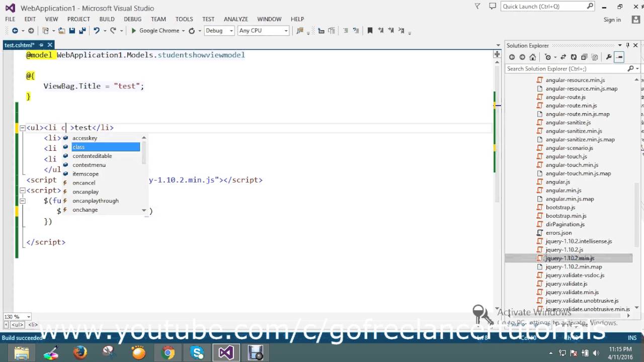Open Firefox from the Windows taskbar
644x362 pixels.
point(80,352)
